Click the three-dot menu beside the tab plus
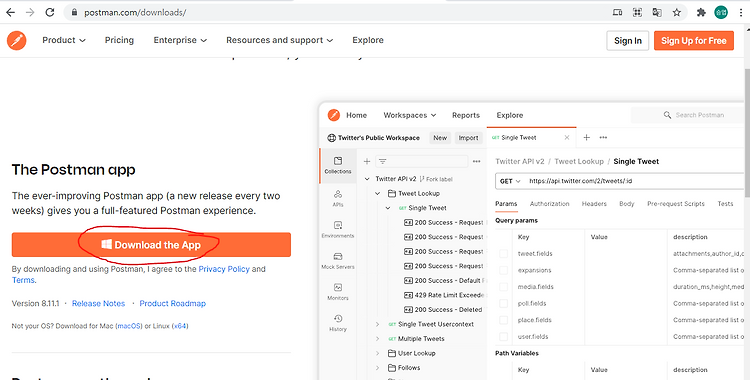 603,137
